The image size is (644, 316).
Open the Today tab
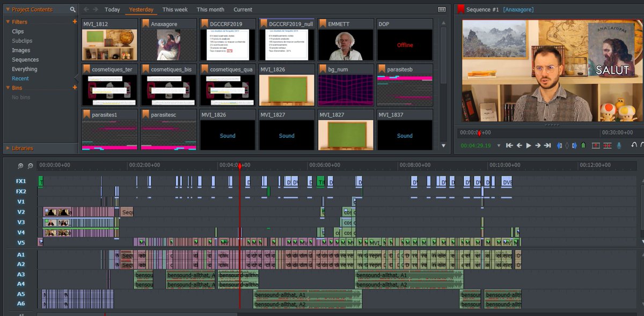click(x=112, y=10)
